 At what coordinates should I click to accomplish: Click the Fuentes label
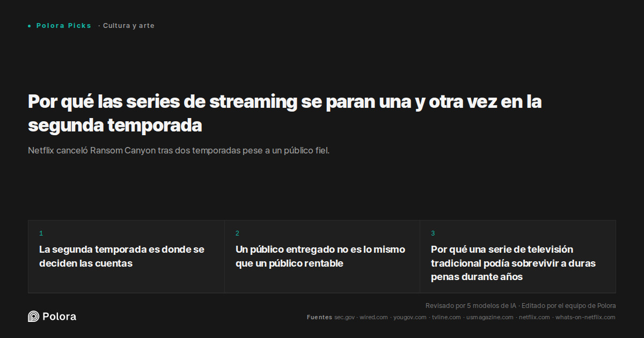pyautogui.click(x=319, y=318)
